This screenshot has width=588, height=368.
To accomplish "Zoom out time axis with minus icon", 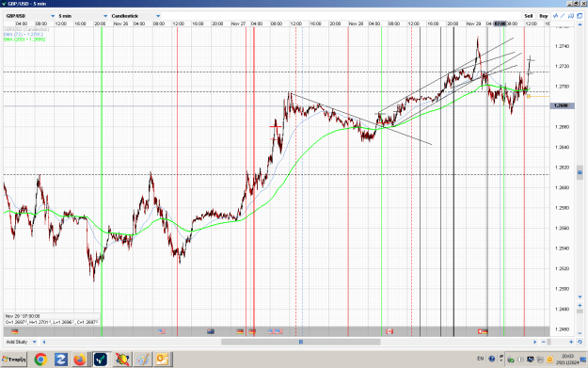I will [x=544, y=342].
